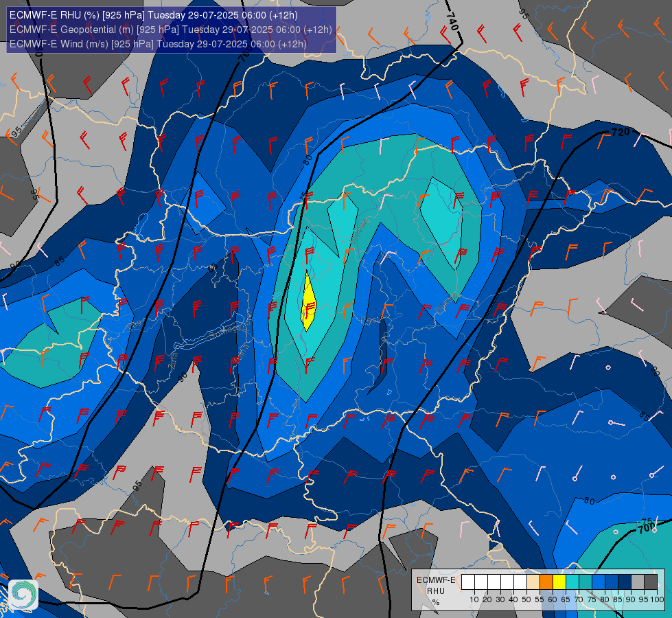The image size is (672, 618).
Task: Click the legend title ECMWF-E
Action: click(436, 580)
